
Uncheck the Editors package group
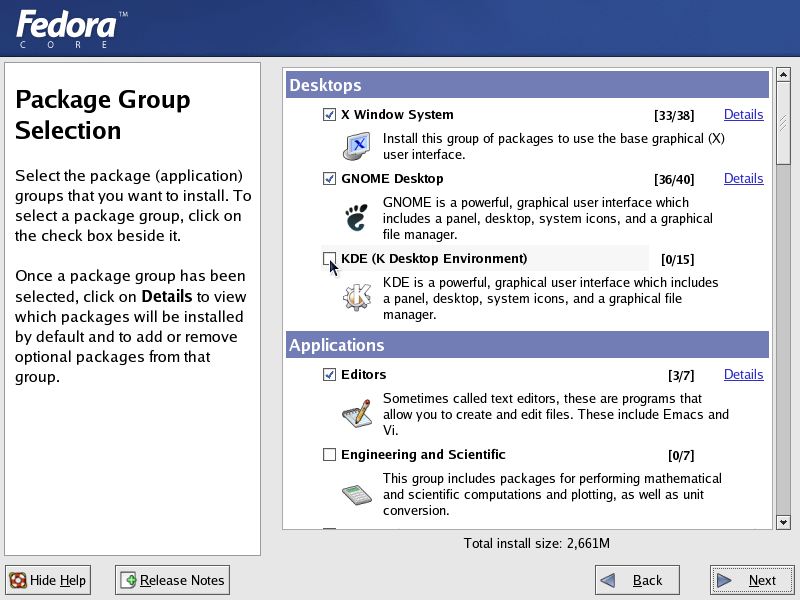point(330,375)
